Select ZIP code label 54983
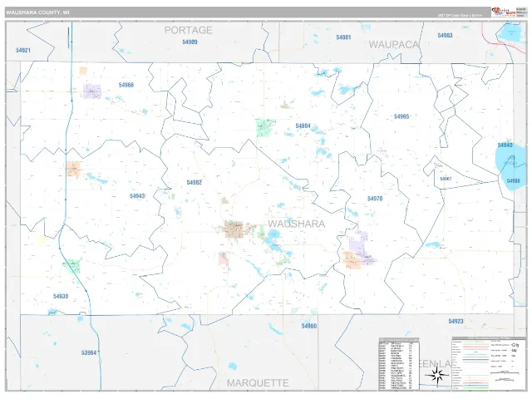532x399 pixels. (x=445, y=35)
